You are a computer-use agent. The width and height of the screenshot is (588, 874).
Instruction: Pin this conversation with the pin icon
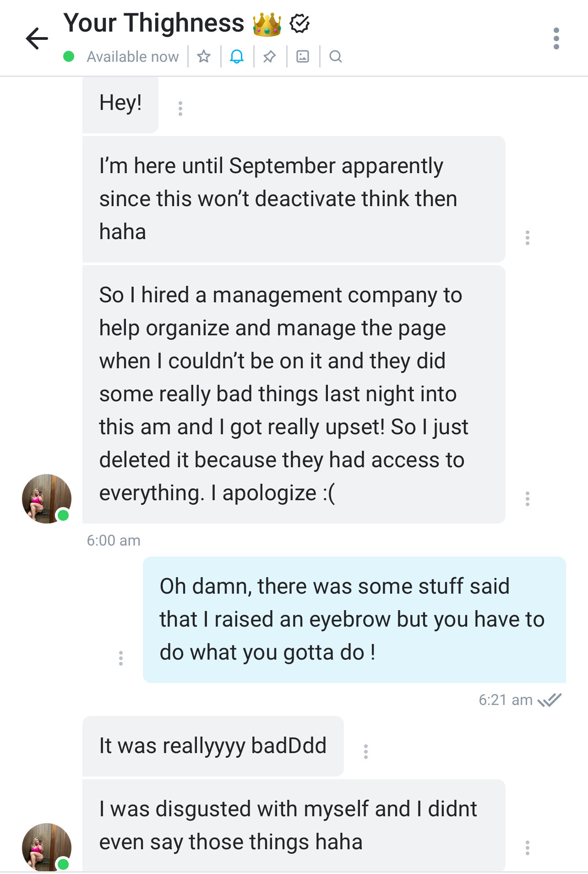(x=270, y=56)
